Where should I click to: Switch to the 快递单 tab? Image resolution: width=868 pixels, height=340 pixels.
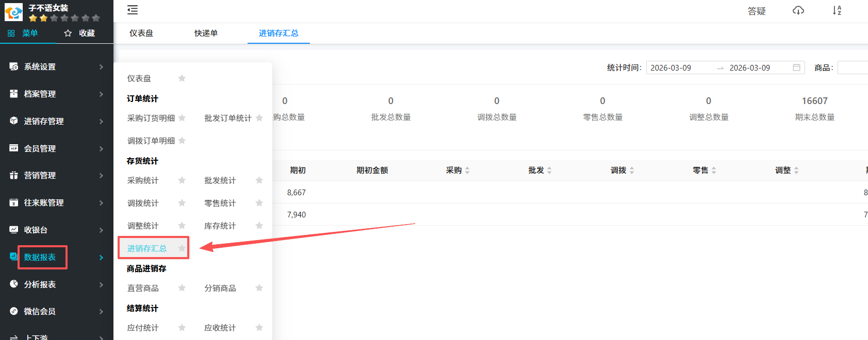206,33
